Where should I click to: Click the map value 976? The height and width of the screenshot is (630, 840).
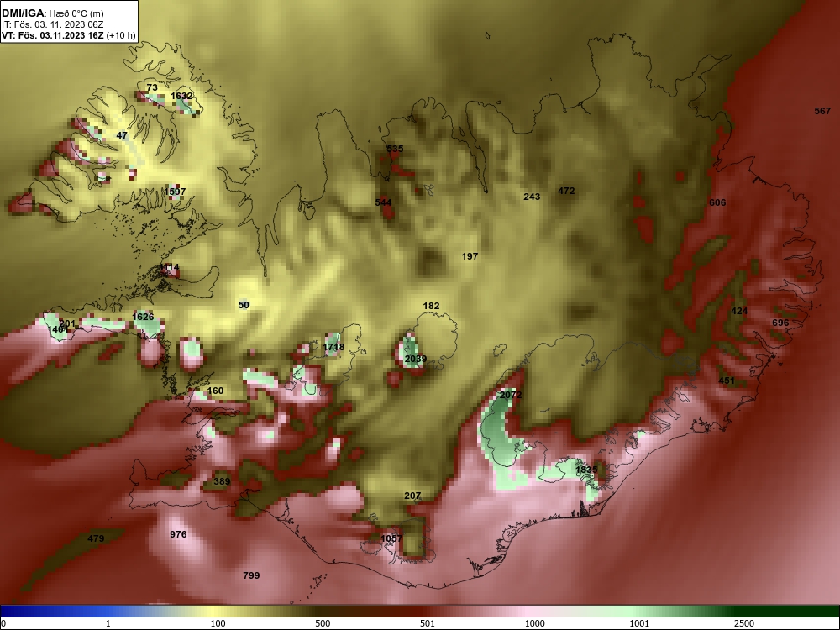tap(178, 534)
